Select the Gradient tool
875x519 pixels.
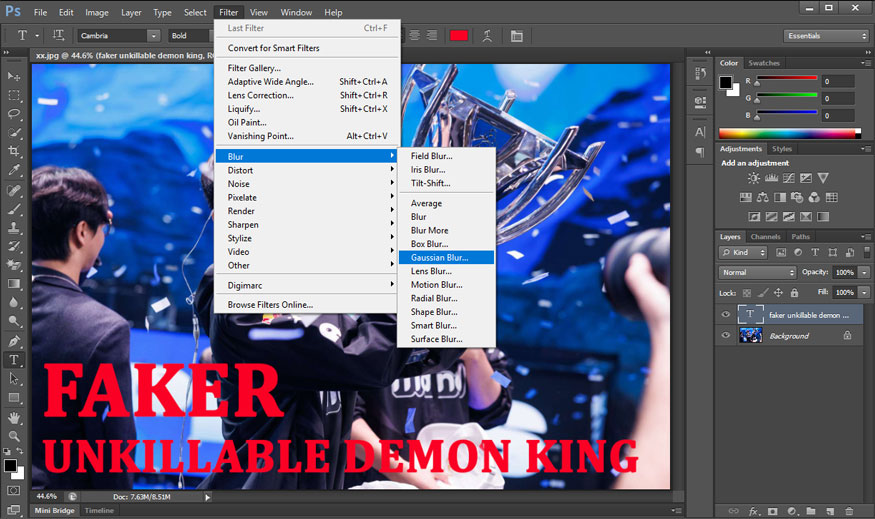click(14, 283)
